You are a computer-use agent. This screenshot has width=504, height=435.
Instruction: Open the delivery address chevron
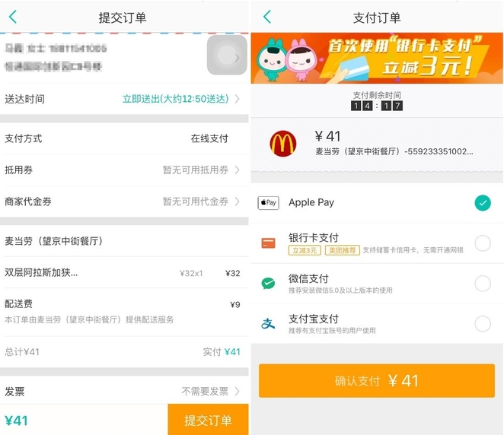pos(238,58)
